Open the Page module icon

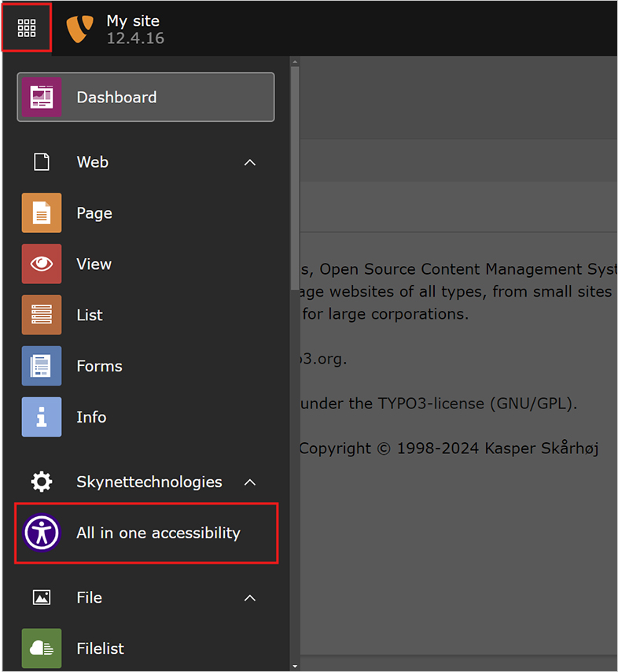[42, 213]
